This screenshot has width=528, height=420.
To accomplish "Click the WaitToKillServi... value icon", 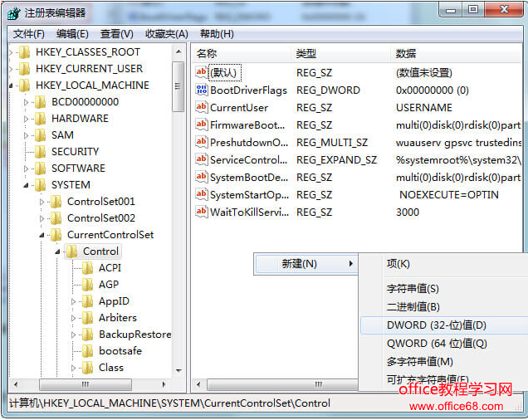I will pos(202,212).
